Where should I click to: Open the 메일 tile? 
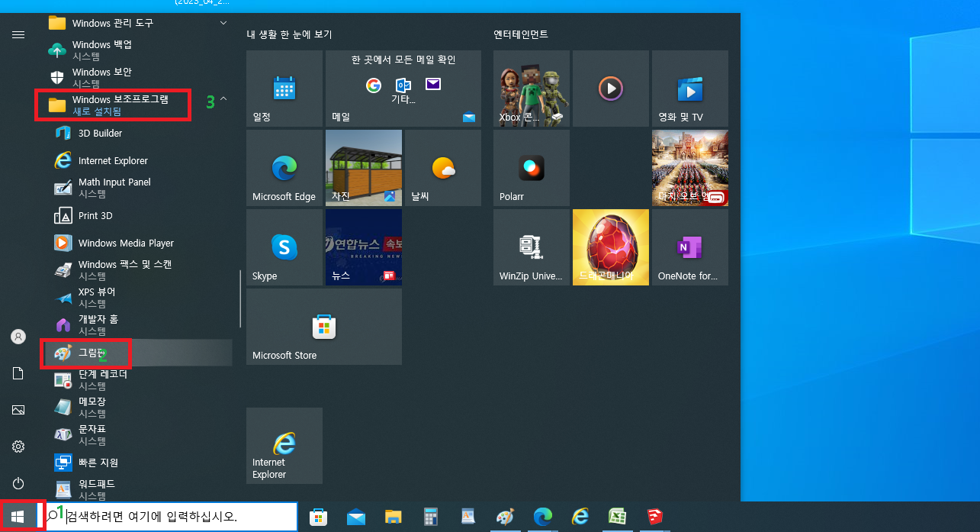click(403, 89)
